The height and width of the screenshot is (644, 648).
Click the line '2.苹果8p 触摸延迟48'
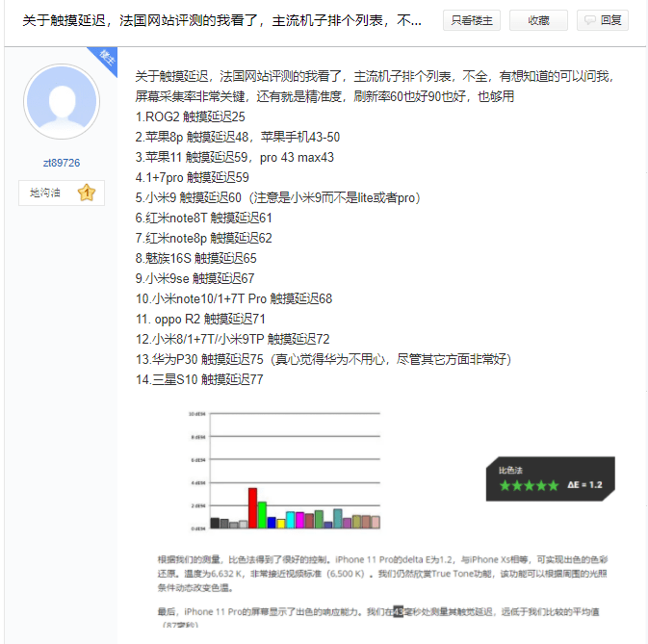click(193, 137)
